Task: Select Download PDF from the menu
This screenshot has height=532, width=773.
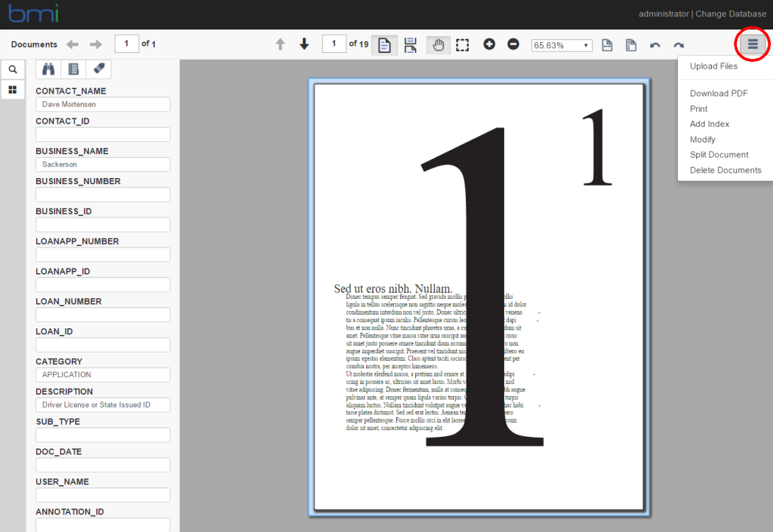Action: tap(719, 94)
